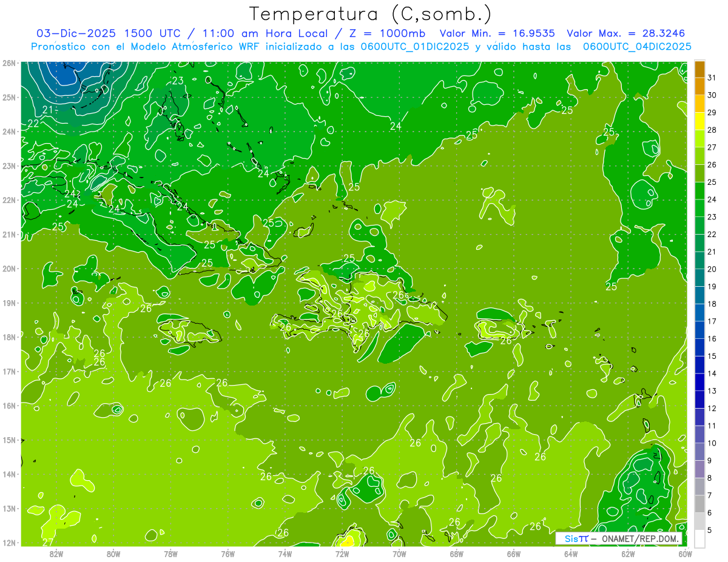Select the 'Valor Min. = 16.9535' value
The image size is (728, 562).
tap(497, 33)
